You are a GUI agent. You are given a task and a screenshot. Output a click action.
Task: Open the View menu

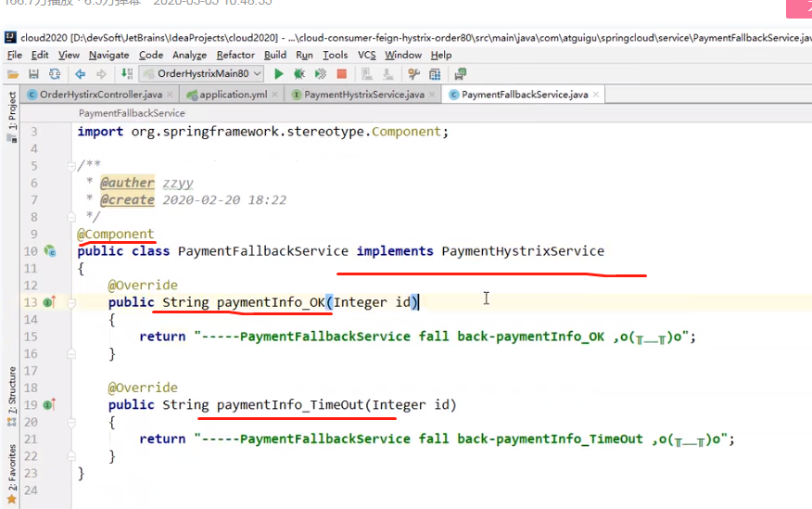click(69, 55)
